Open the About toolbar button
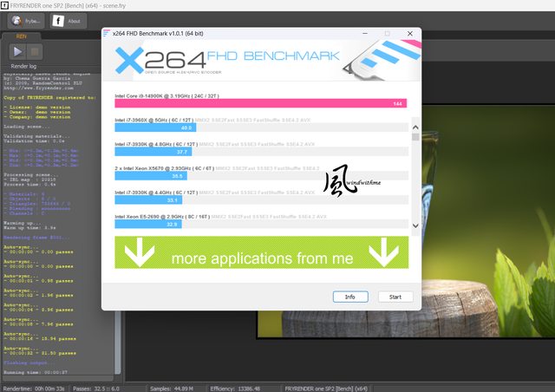 coord(70,20)
